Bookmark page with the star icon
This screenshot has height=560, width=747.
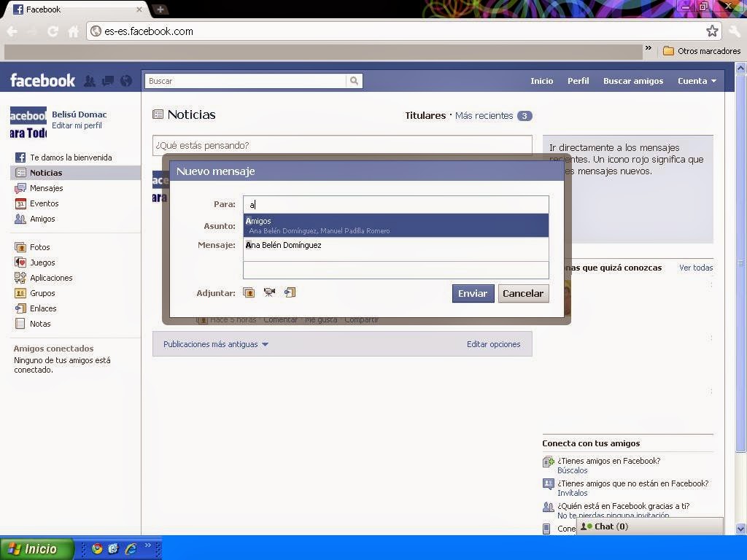pyautogui.click(x=712, y=31)
